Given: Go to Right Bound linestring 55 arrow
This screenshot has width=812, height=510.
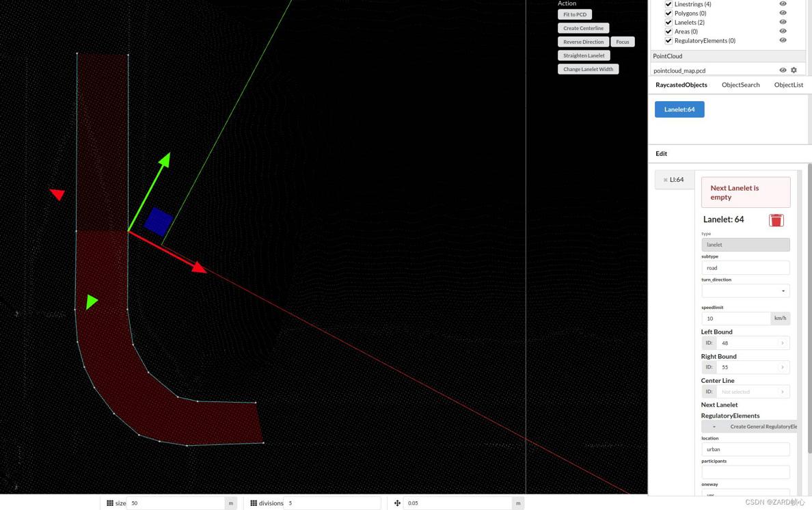Looking at the screenshot, I should tap(783, 367).
